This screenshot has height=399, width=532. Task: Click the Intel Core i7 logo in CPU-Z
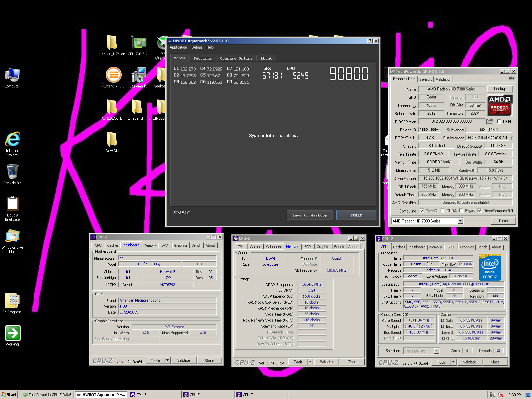pyautogui.click(x=490, y=268)
